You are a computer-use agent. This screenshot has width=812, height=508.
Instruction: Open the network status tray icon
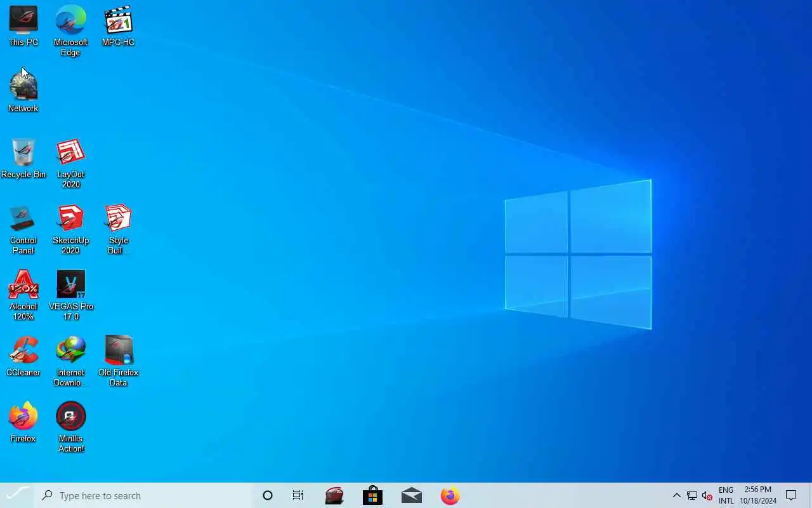[692, 496]
